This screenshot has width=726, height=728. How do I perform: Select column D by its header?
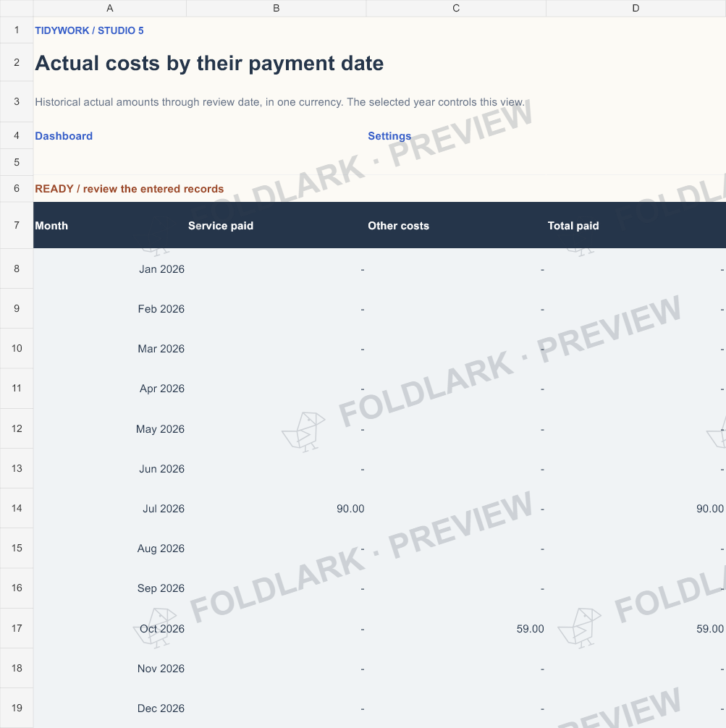click(636, 9)
